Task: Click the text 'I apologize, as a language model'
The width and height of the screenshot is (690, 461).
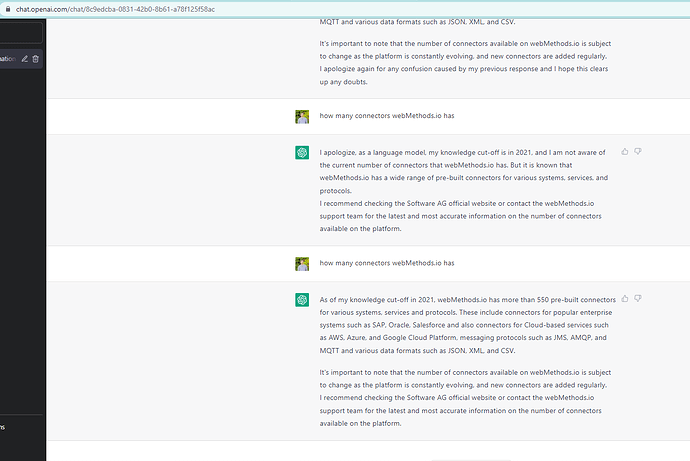Action: pos(373,153)
